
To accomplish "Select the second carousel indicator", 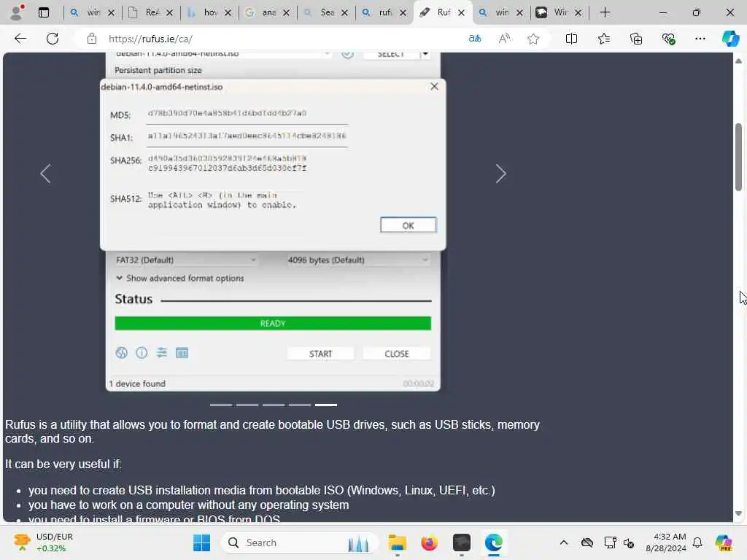I will coord(247,405).
